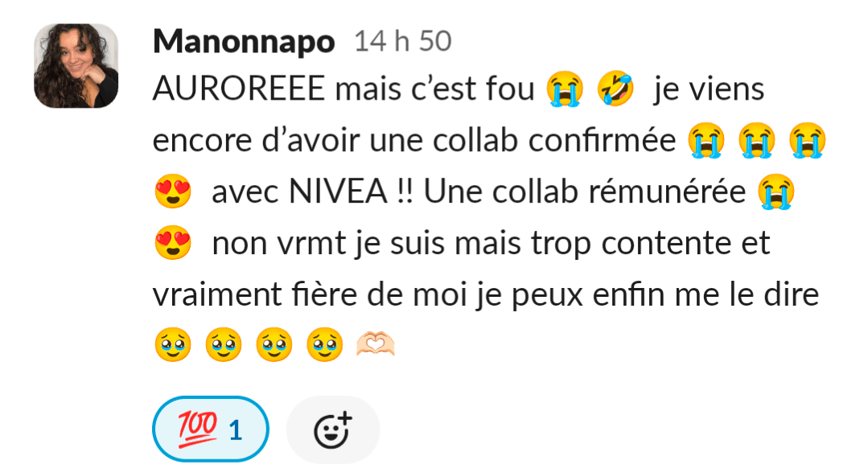Click the add reaction smiley icon

333,430
